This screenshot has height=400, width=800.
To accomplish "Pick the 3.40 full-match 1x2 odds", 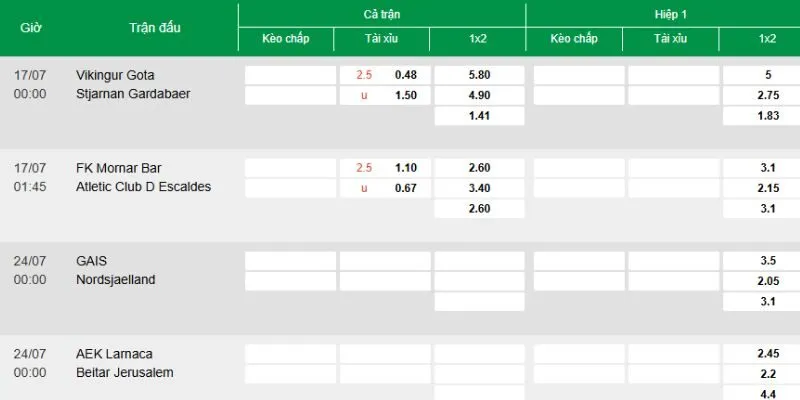I will 479,188.
